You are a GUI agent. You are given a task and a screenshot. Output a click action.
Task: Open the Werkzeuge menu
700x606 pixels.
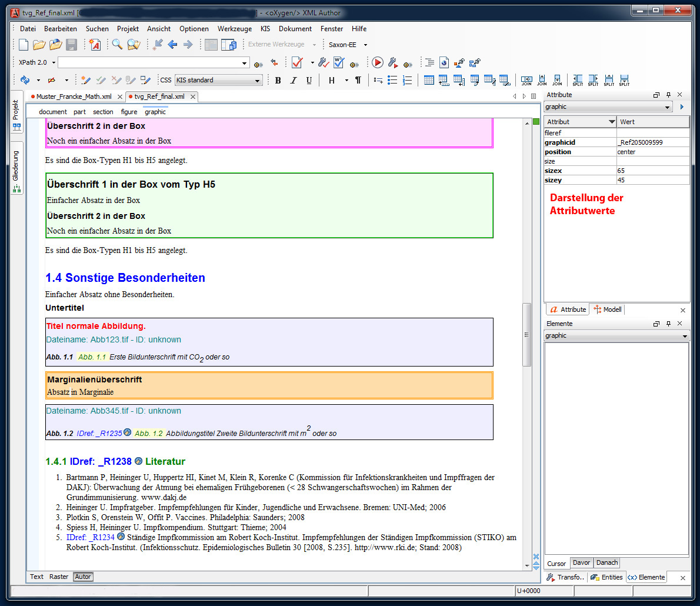coord(234,28)
